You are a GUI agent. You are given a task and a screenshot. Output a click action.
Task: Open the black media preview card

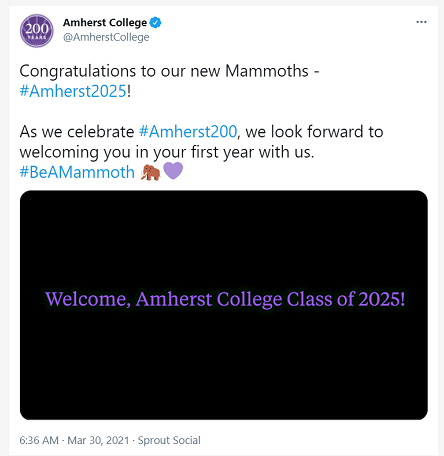(x=224, y=305)
